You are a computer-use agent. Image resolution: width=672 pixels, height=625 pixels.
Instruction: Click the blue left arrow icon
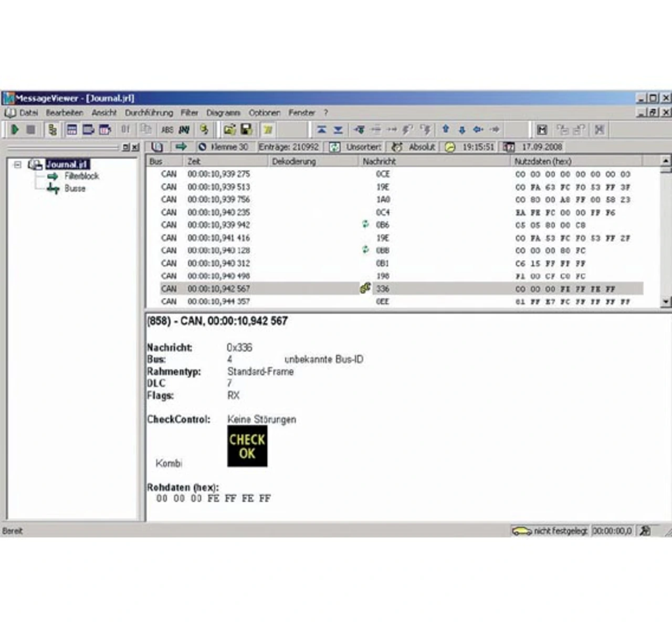point(478,129)
